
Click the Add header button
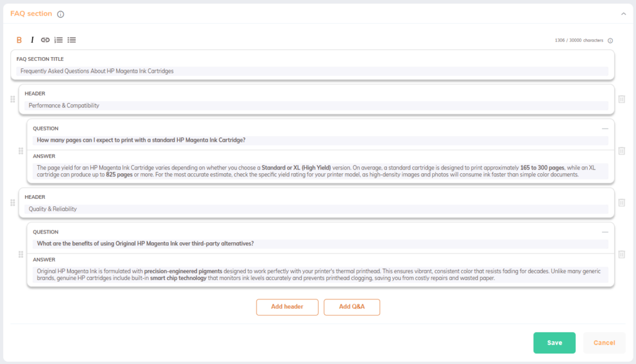tap(287, 307)
